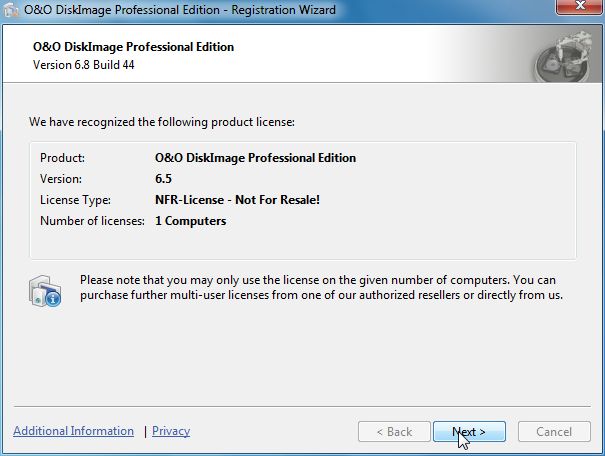The image size is (605, 456).
Task: Click the bold header title 'O&O DiskImage Professional Edition'
Action: (134, 47)
